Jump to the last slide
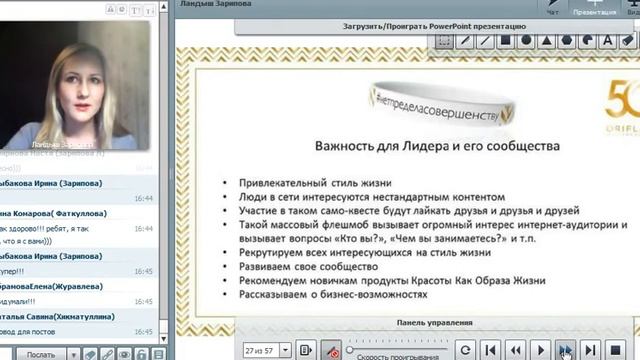This screenshot has height=360, width=640. coord(590,350)
